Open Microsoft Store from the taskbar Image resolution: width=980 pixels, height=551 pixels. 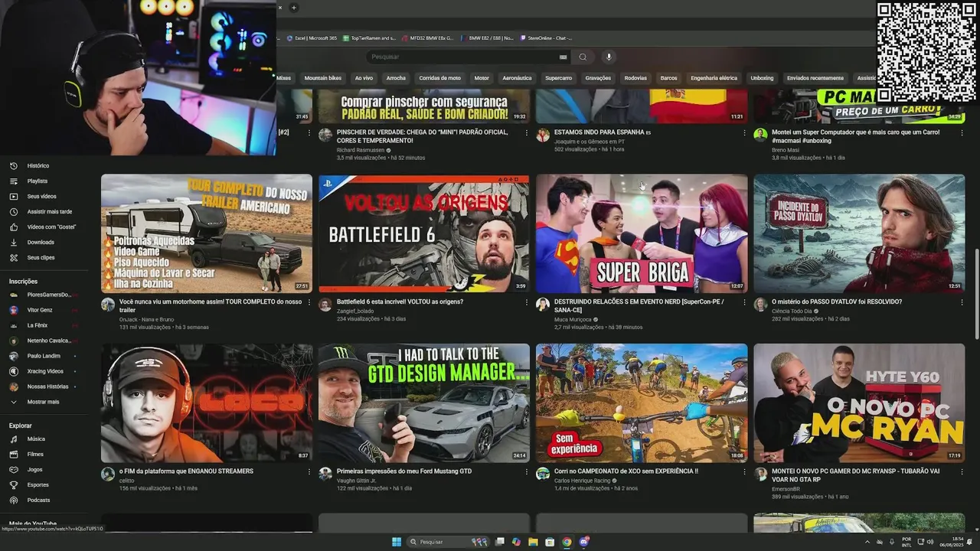(x=550, y=542)
